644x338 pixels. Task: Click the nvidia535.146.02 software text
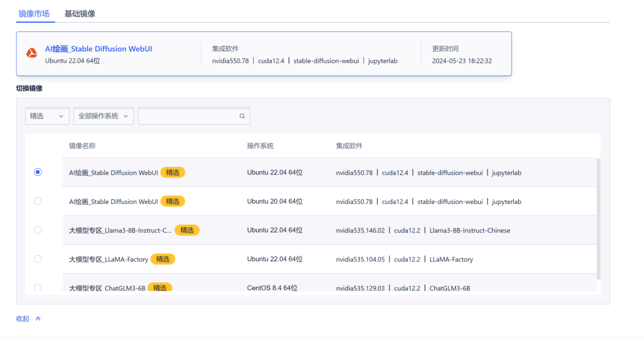point(360,230)
